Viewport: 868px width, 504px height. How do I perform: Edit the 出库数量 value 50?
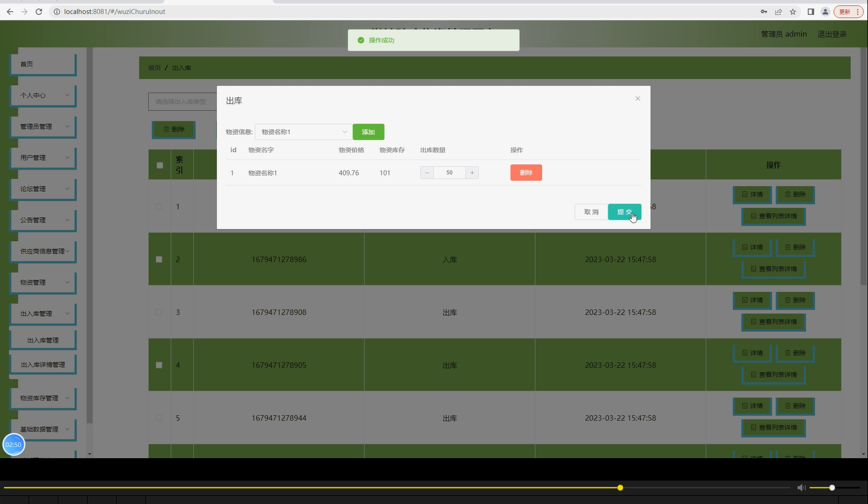[x=449, y=172]
